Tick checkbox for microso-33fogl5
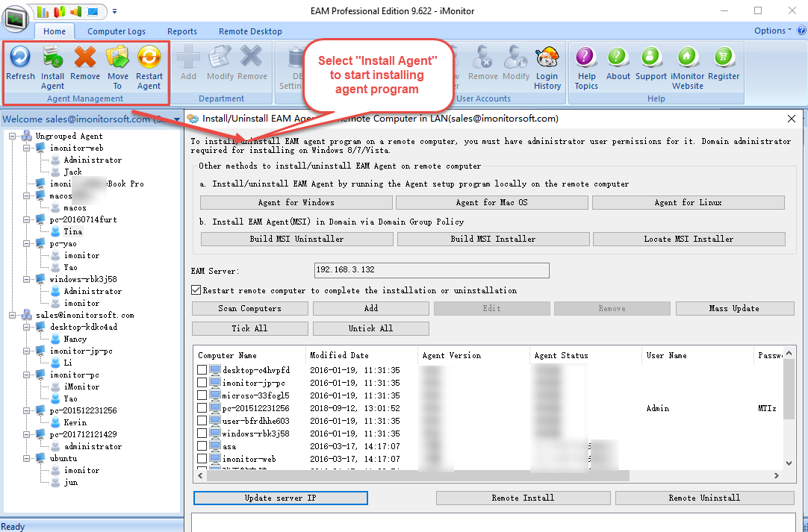808x532 pixels. click(x=202, y=395)
